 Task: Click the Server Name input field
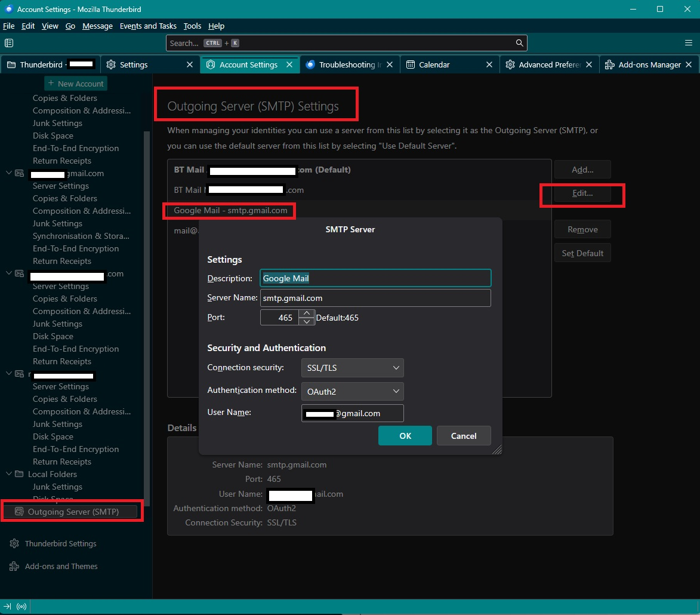click(x=375, y=298)
